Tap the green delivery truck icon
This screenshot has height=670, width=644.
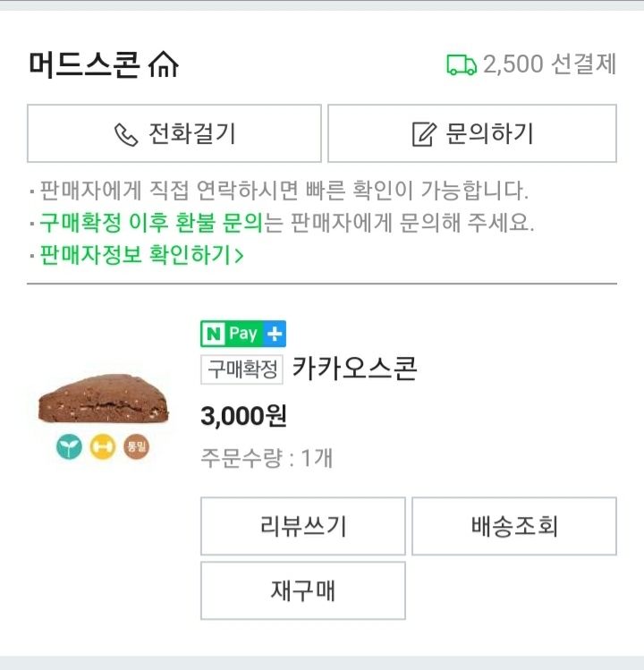[461, 65]
